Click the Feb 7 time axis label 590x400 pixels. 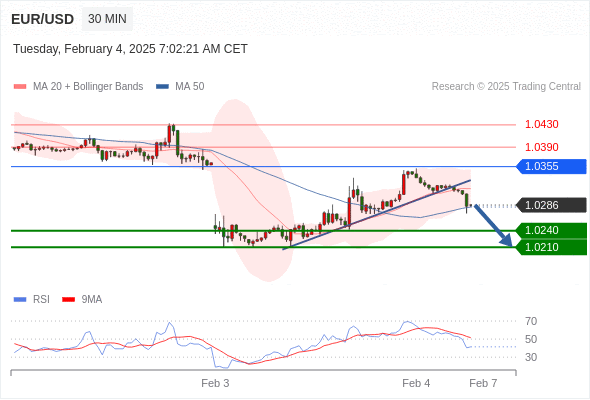pyautogui.click(x=483, y=383)
